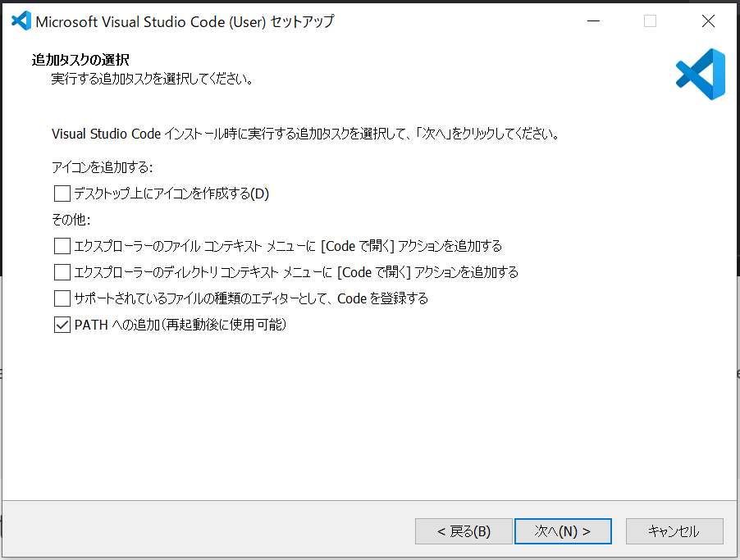This screenshot has height=560, width=740.
Task: Click the 実行する追加タスクを選択してください subtitle
Action: pyautogui.click(x=152, y=79)
